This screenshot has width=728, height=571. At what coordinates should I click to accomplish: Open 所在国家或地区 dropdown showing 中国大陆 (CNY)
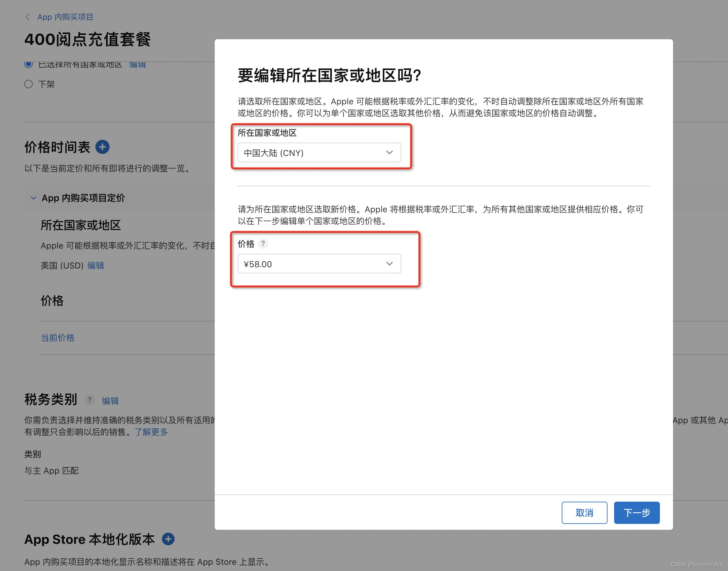[319, 152]
